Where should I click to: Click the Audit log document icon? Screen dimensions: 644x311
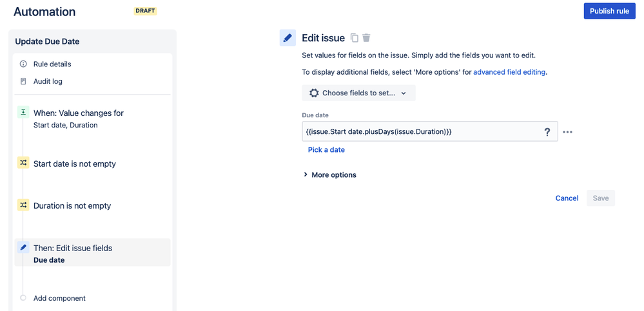click(x=23, y=81)
